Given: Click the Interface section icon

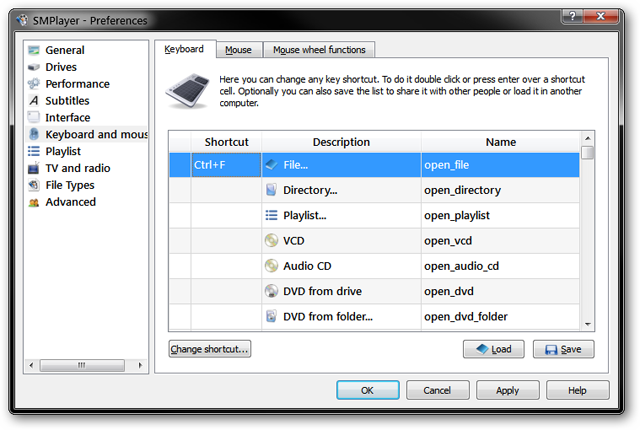Looking at the screenshot, I should (x=34, y=117).
